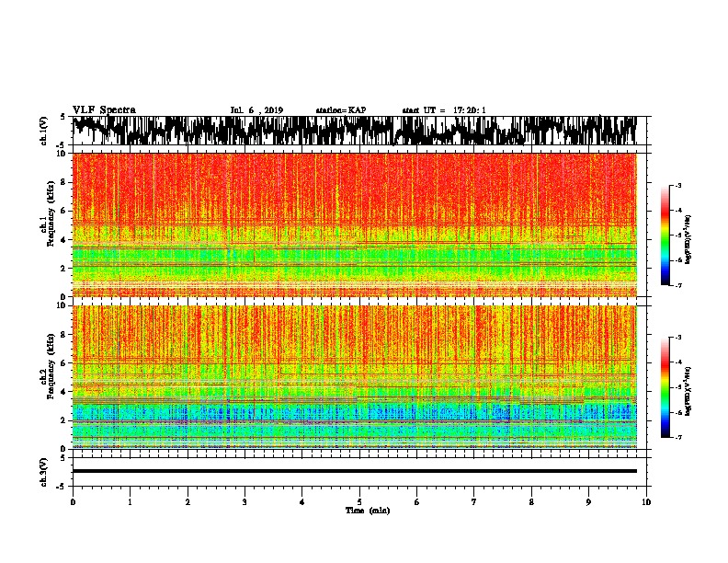Click time axis tick label "3"
Viewport: 728px width, 563px height.
click(245, 502)
